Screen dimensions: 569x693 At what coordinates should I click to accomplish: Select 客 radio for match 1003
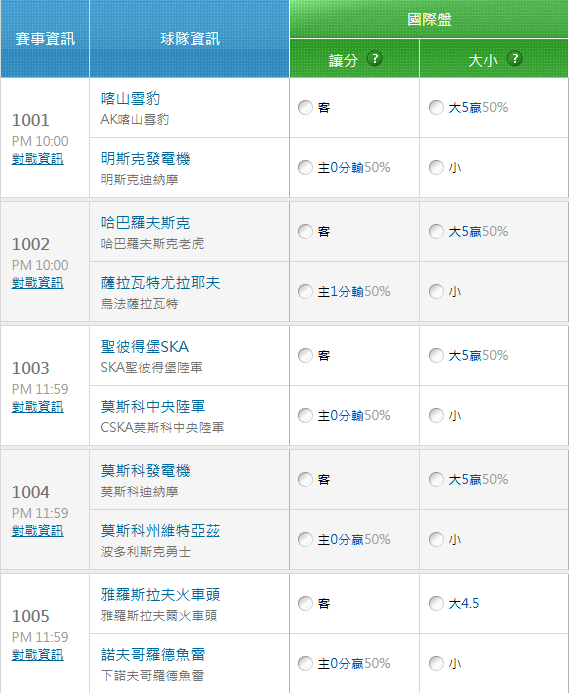click(x=305, y=355)
